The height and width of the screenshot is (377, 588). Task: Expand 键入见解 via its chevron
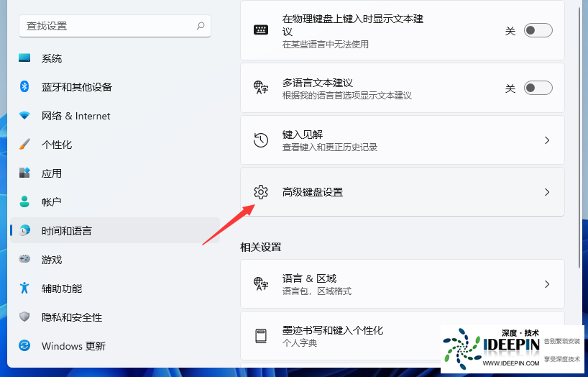click(547, 140)
